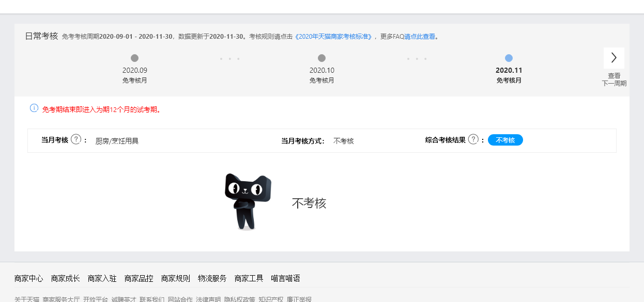
Task: Click the help icon beside 当月考核
Action: coord(76,139)
